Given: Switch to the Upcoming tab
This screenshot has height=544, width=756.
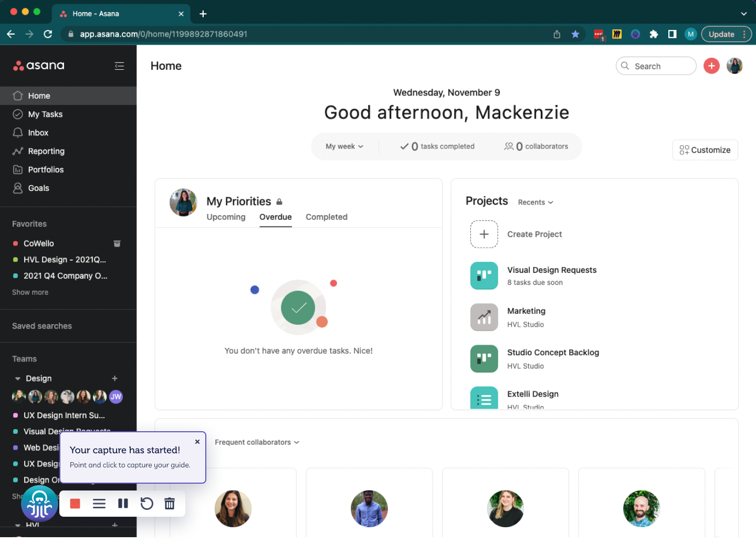Looking at the screenshot, I should tap(226, 217).
